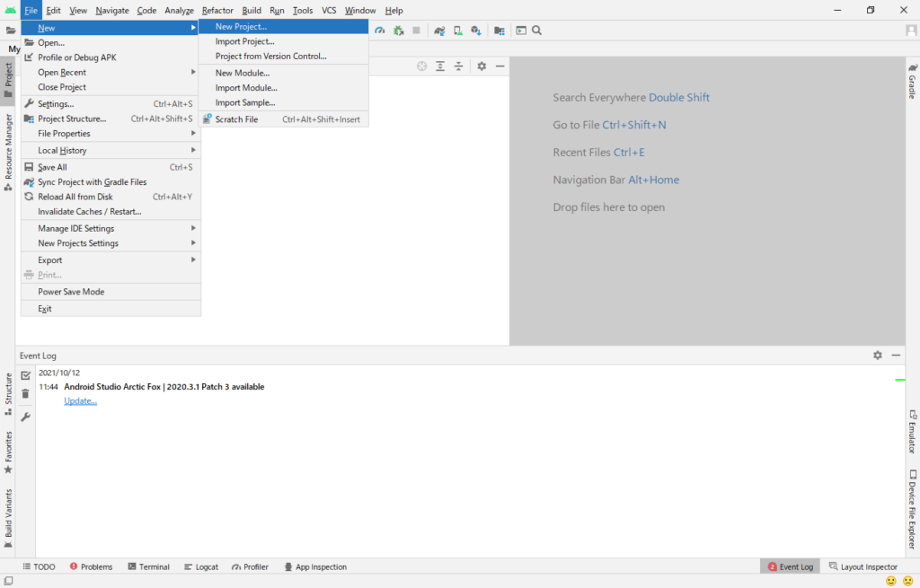Click the Event Log status bar button

point(791,566)
